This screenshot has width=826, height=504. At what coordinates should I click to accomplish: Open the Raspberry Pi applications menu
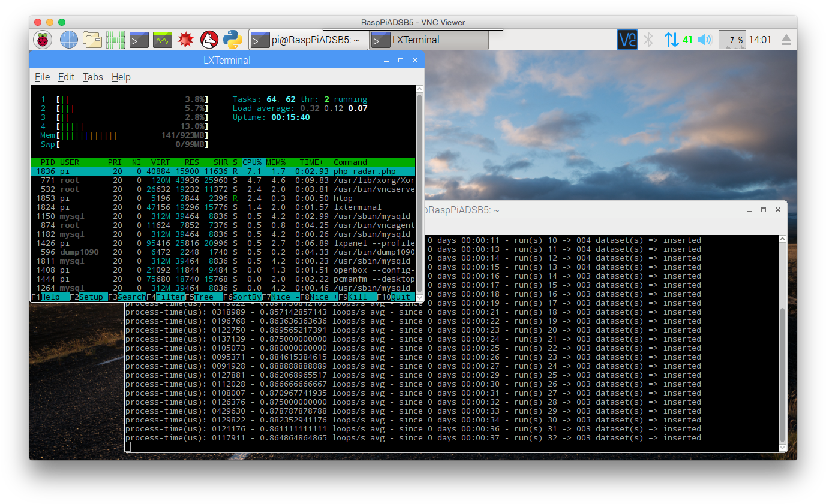43,39
